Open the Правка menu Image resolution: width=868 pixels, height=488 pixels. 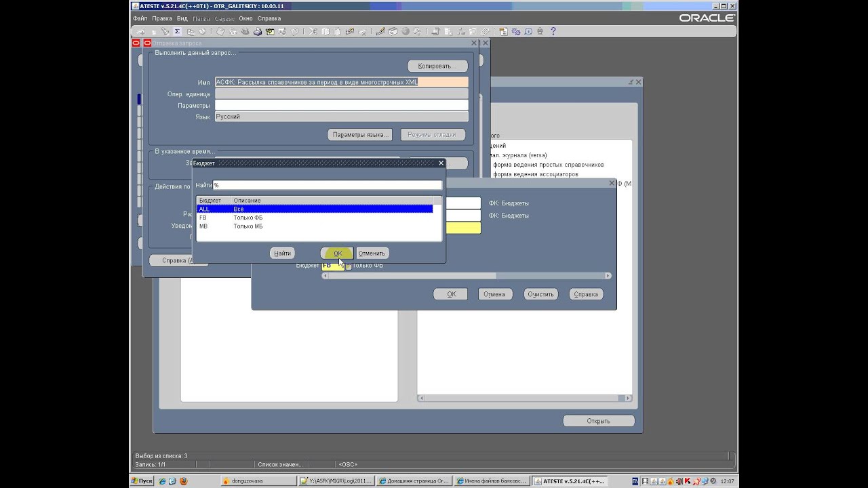[x=162, y=18]
